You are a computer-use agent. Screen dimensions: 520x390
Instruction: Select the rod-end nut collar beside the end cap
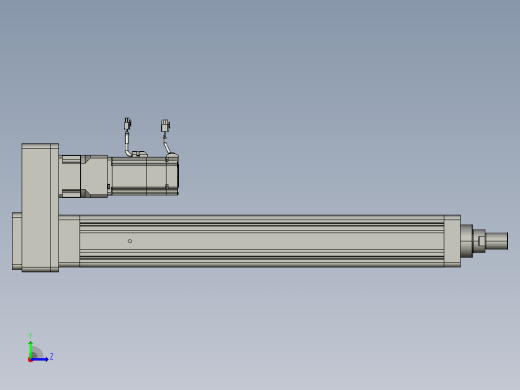pyautogui.click(x=467, y=241)
